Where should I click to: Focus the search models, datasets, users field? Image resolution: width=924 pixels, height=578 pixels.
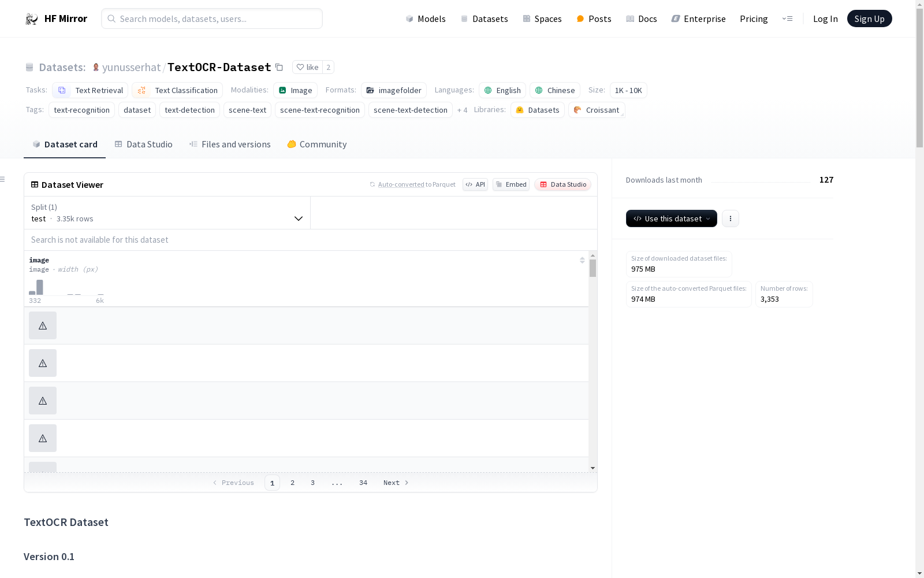click(x=212, y=18)
